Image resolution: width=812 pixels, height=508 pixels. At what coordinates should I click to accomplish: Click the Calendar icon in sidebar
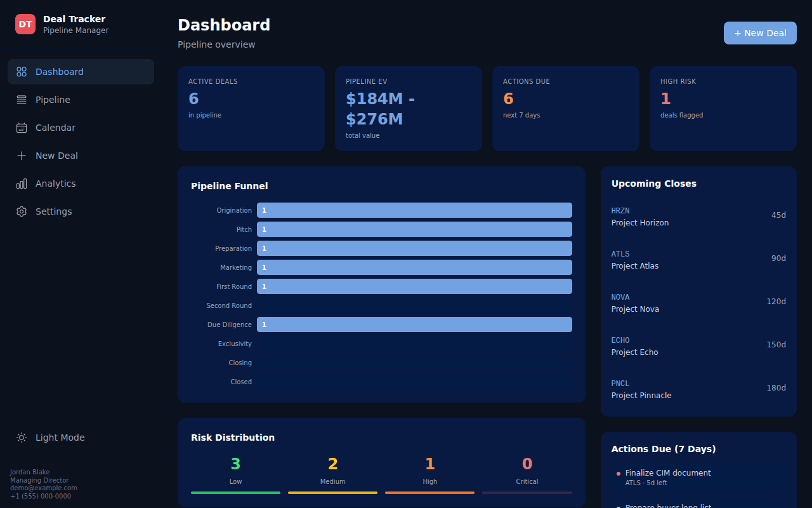pos(22,128)
